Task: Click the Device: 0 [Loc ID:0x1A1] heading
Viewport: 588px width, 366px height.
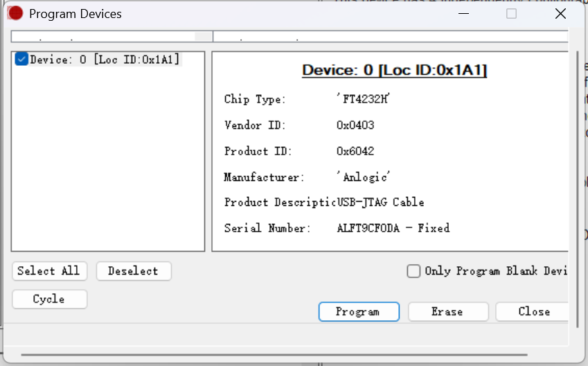Action: click(x=395, y=70)
